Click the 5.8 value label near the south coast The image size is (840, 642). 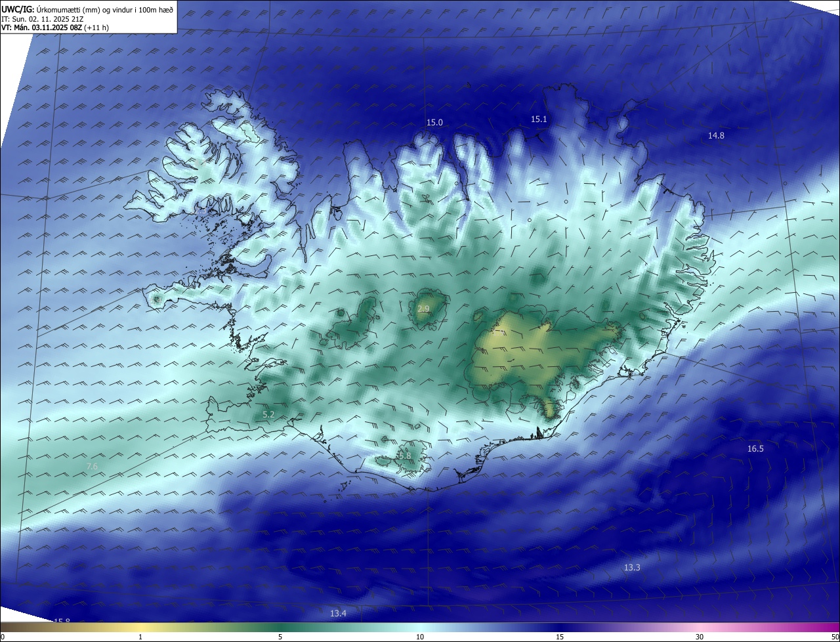click(404, 456)
